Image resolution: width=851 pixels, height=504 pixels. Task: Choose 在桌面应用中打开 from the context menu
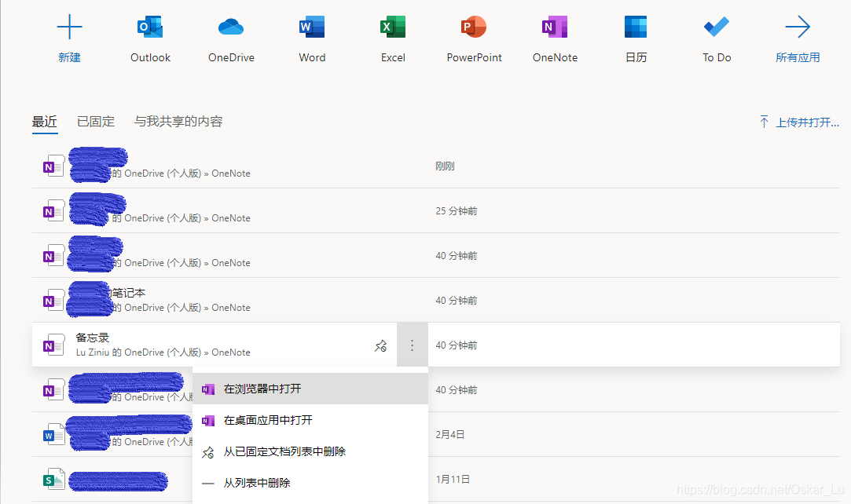pyautogui.click(x=310, y=420)
